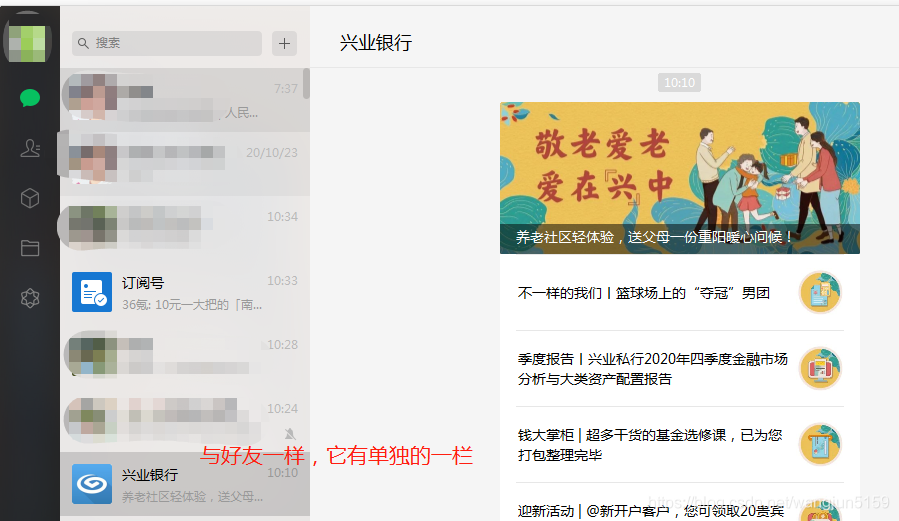
Task: Open the Favorites cube icon in sidebar
Action: tap(30, 198)
